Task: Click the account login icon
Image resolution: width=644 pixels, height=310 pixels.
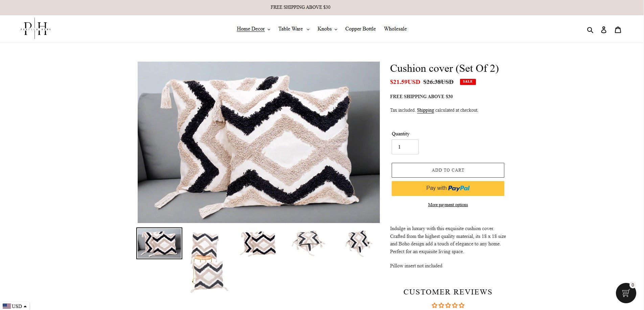Action: tap(604, 30)
